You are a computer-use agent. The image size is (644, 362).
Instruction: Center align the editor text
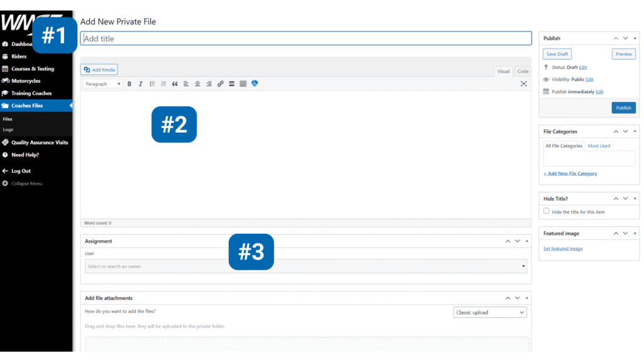pyautogui.click(x=197, y=84)
